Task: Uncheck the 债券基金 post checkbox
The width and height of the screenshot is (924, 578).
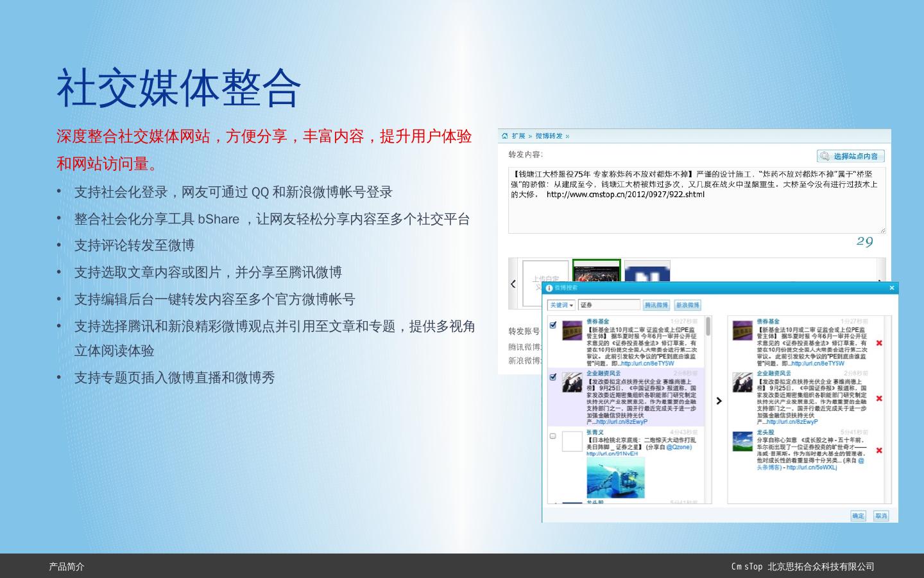Action: coord(553,326)
